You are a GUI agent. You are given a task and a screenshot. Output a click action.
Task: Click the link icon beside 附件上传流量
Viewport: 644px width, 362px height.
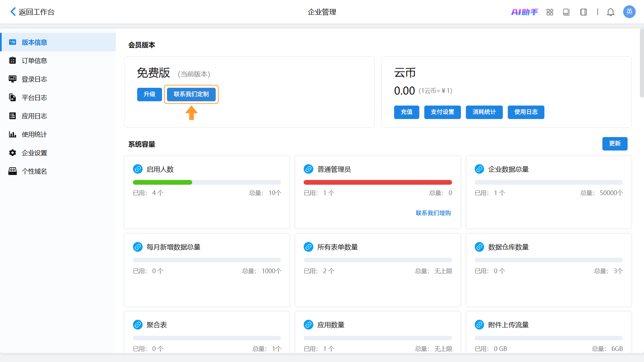[x=479, y=325]
